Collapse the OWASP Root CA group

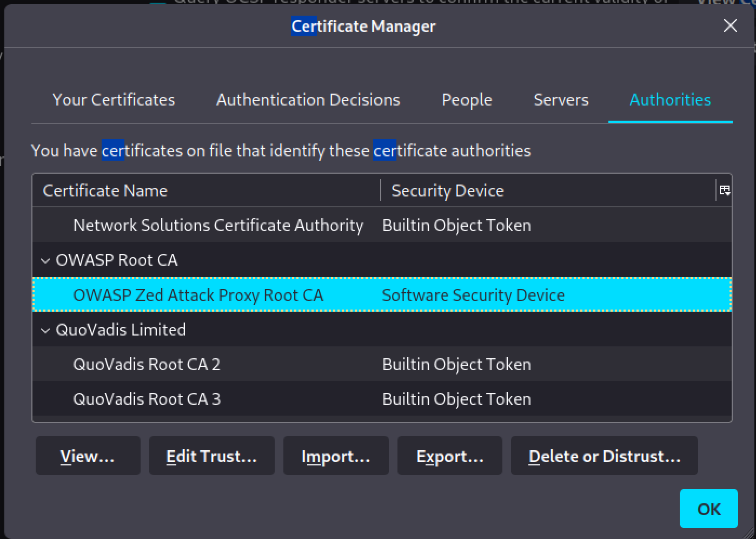46,261
